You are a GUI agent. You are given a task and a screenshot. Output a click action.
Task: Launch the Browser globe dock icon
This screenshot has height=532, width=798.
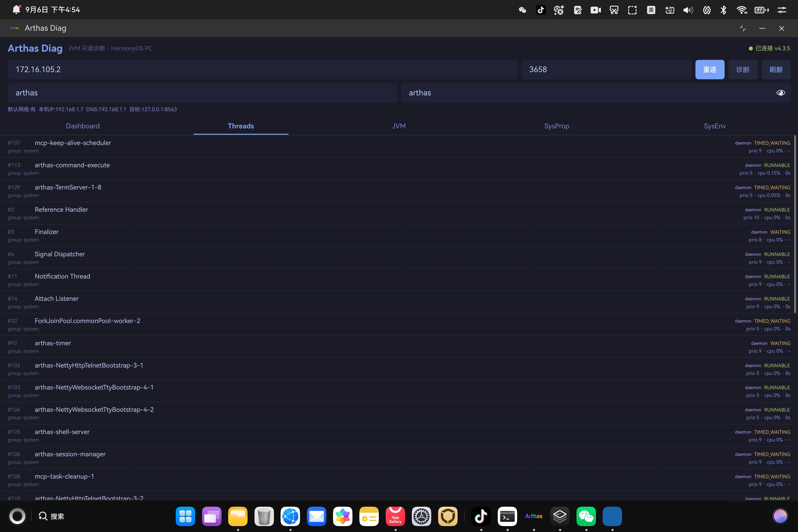(291, 516)
